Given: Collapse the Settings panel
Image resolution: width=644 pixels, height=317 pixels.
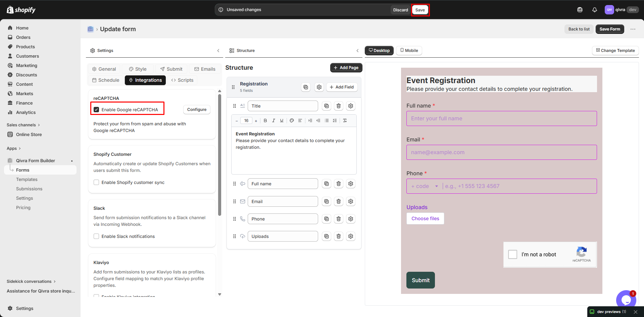Looking at the screenshot, I should (218, 51).
